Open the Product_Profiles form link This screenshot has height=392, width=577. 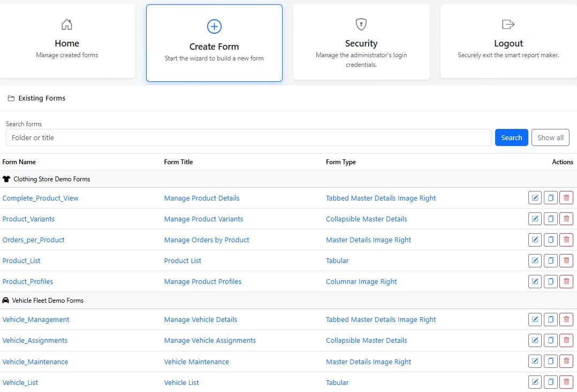point(28,282)
